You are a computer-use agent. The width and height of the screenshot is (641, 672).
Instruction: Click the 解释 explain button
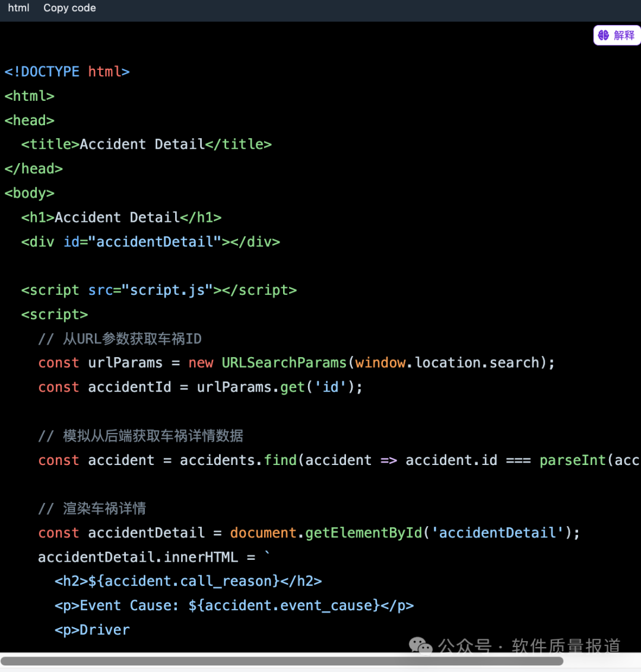pyautogui.click(x=617, y=36)
